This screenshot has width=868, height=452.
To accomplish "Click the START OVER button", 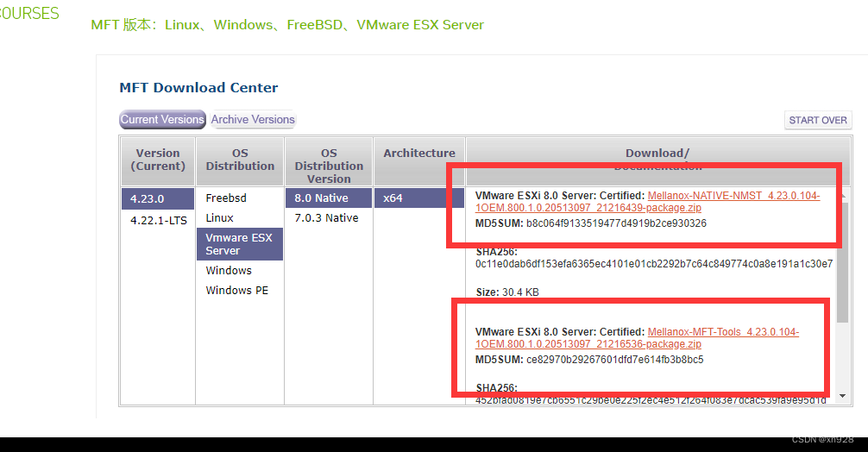I will tap(818, 120).
